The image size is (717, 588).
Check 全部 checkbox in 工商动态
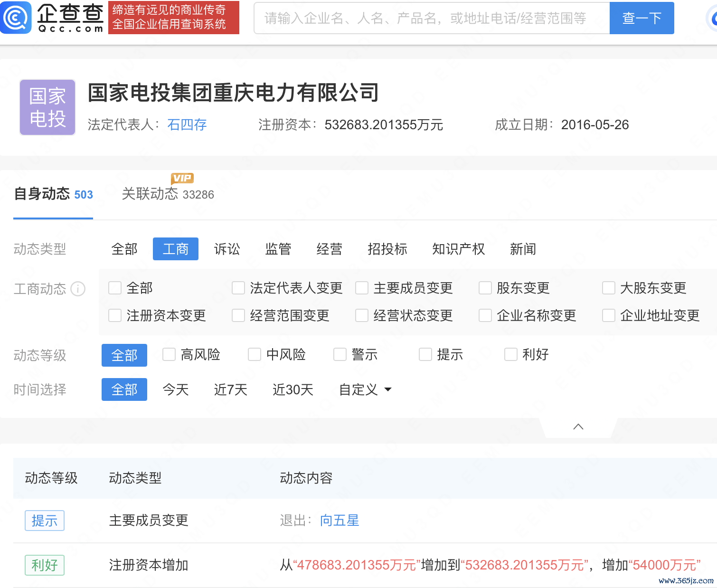coord(115,288)
